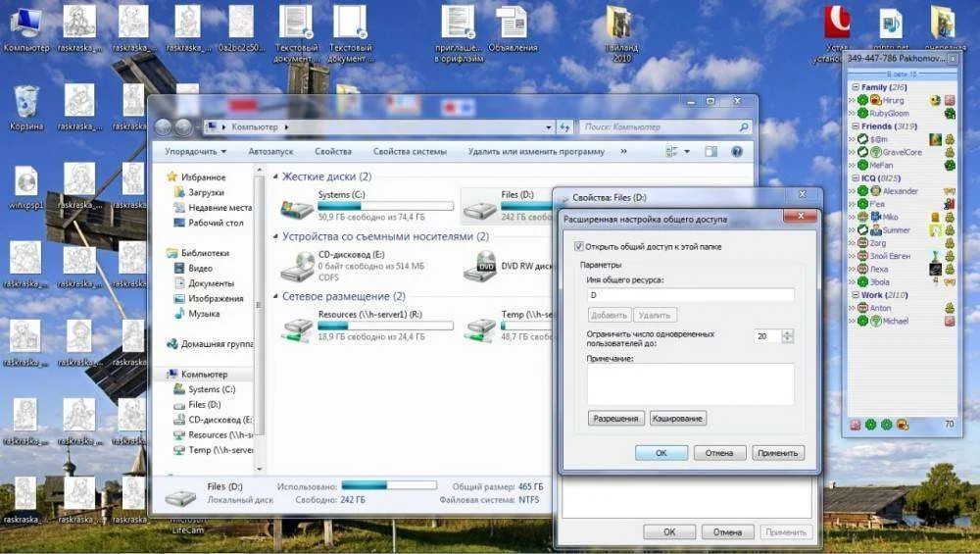Click the Поиск: Компьютер search field

tap(660, 126)
